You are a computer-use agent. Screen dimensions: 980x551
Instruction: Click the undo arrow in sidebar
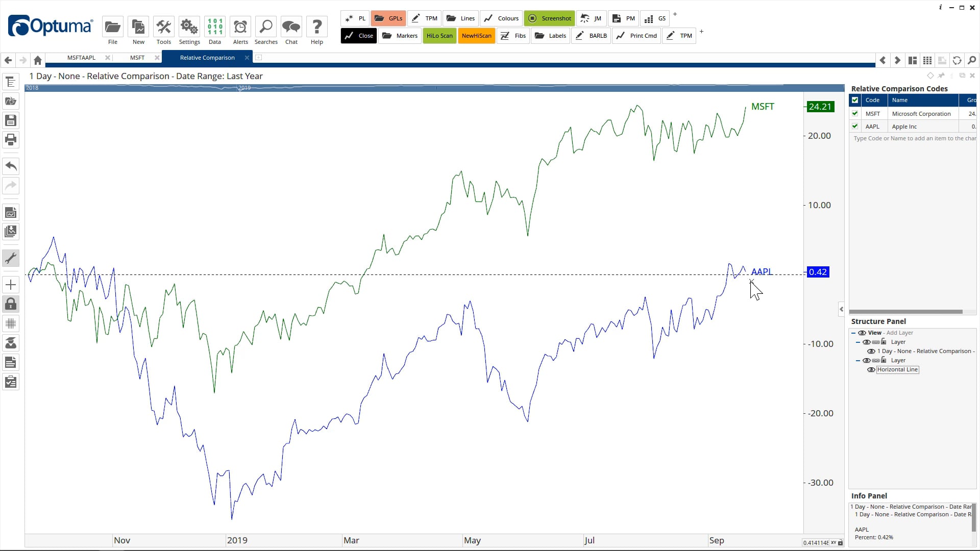(11, 166)
